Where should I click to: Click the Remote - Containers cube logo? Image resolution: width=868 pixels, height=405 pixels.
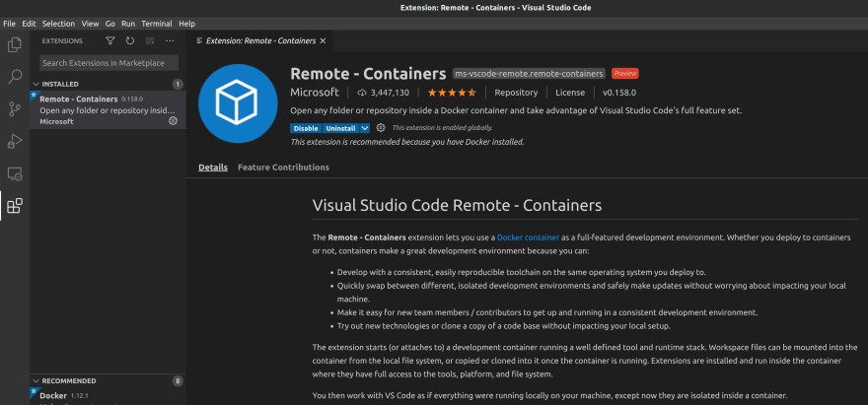[x=238, y=103]
